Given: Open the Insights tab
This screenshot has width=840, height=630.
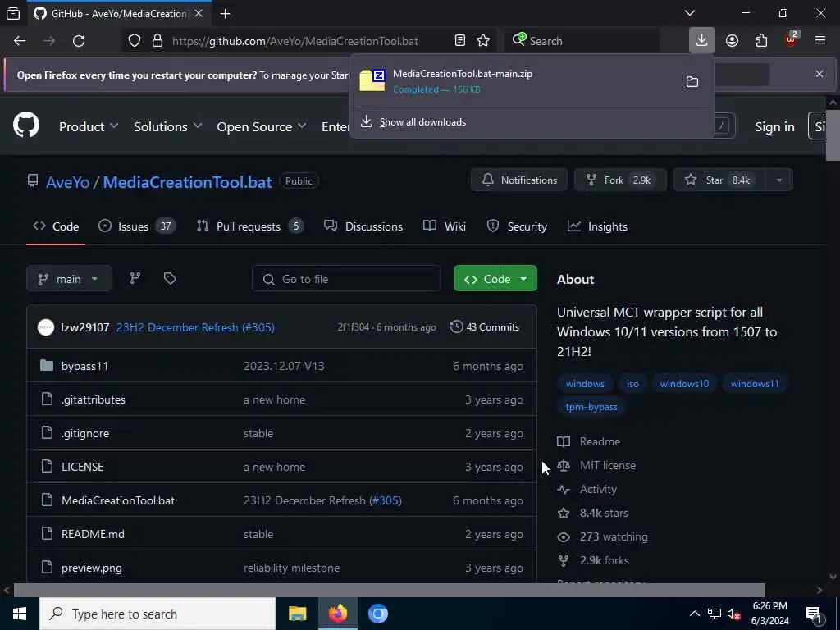Looking at the screenshot, I should click(x=597, y=226).
